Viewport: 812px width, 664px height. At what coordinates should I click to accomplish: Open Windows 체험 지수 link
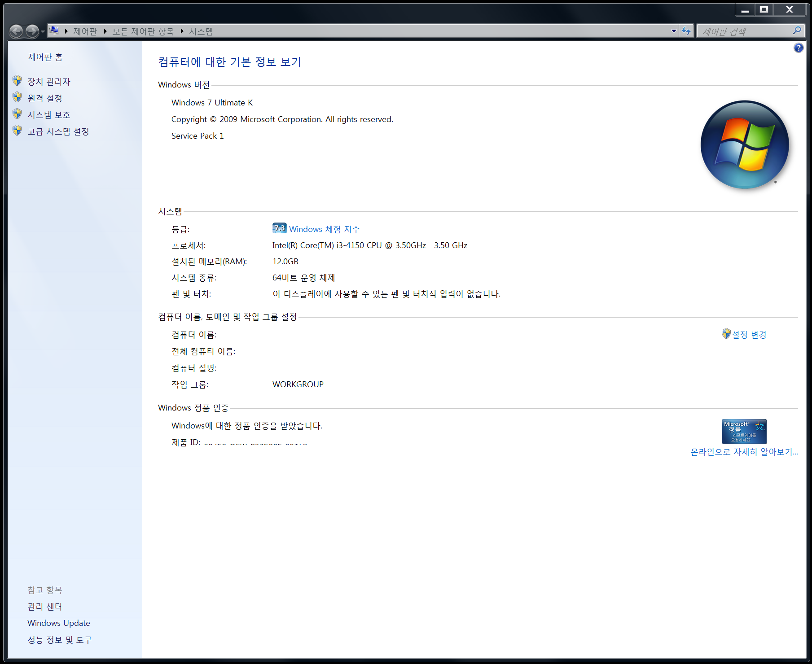324,229
